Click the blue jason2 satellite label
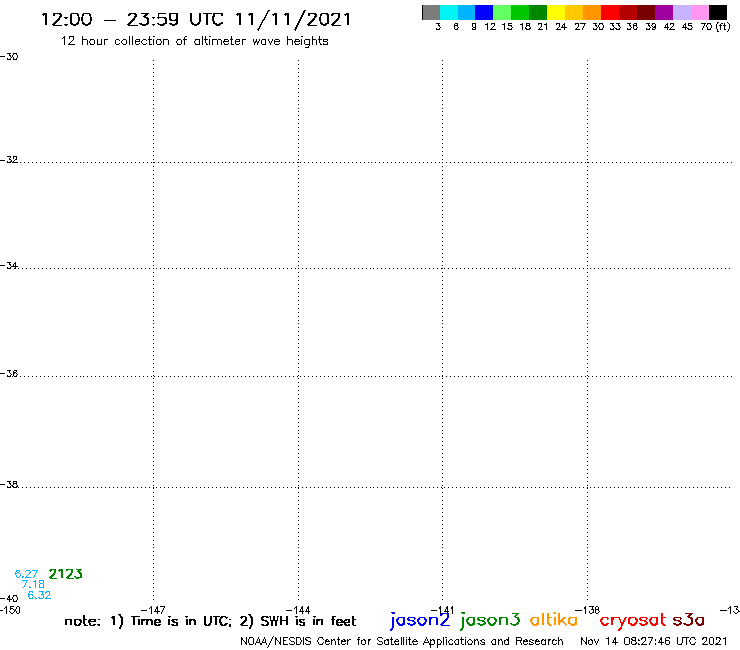This screenshot has height=650, width=740. pyautogui.click(x=420, y=620)
